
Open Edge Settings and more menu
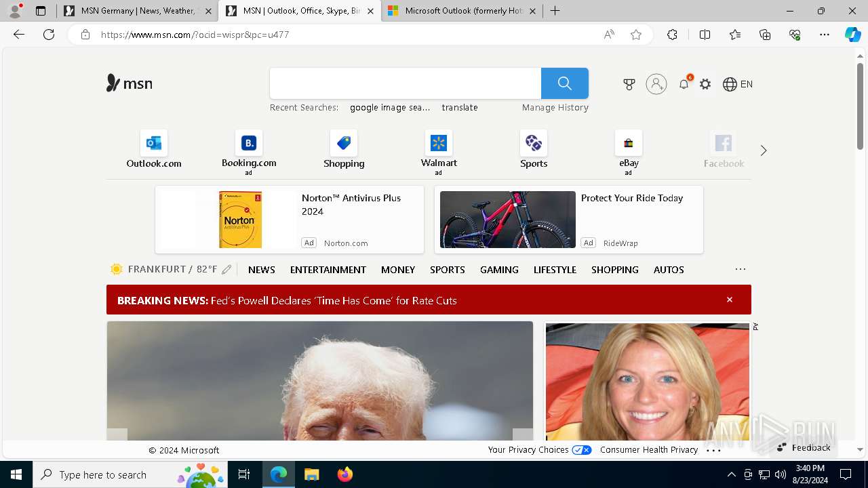825,35
